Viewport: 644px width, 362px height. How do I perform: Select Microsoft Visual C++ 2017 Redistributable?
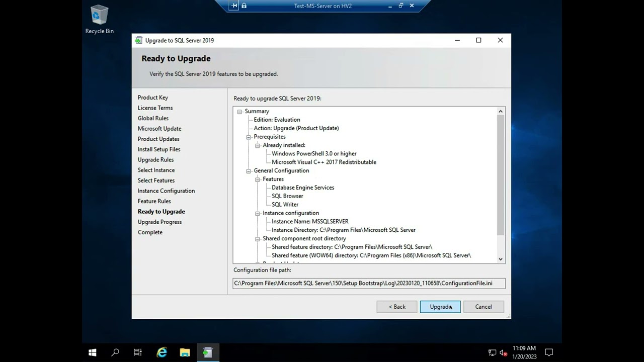[x=324, y=162]
